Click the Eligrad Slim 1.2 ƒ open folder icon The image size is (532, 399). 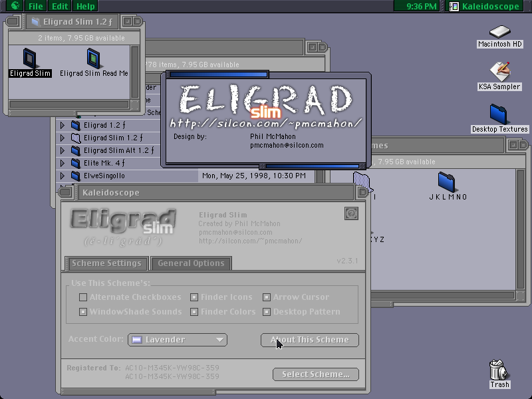point(75,138)
